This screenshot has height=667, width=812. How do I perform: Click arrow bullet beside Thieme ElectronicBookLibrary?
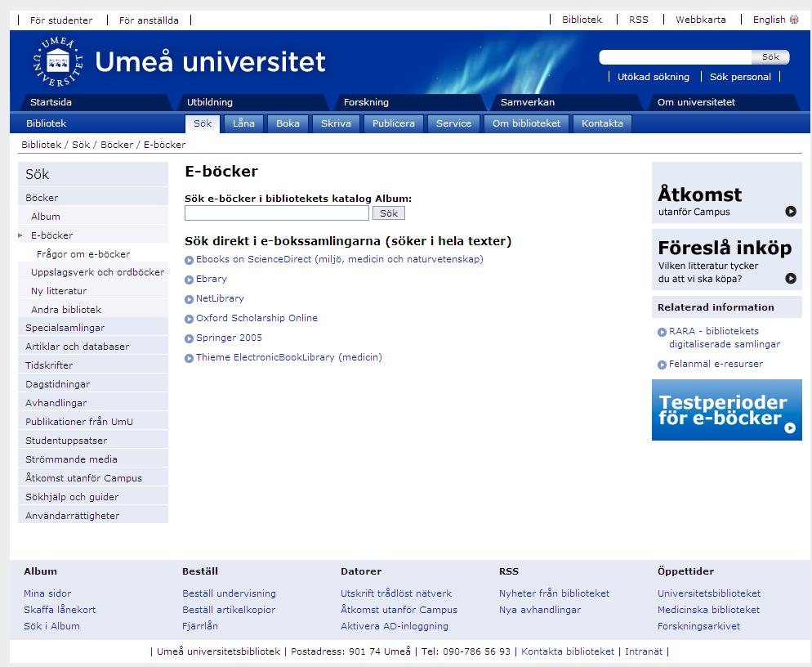189,359
